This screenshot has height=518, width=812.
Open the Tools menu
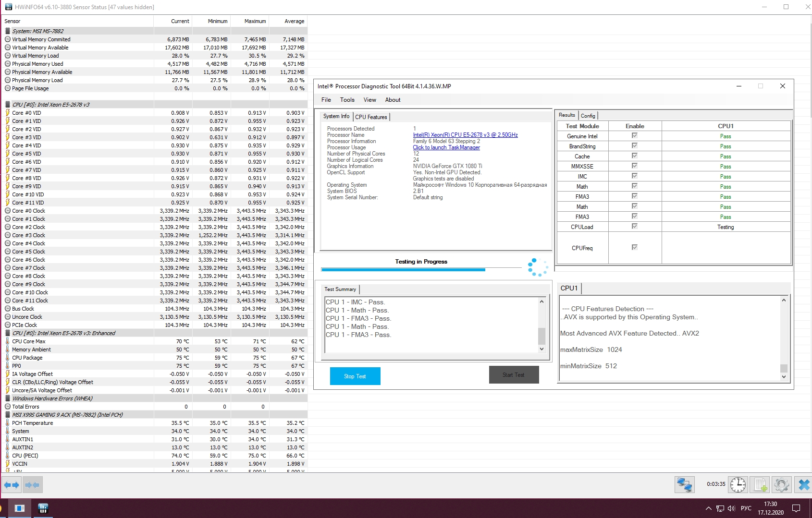(x=347, y=100)
